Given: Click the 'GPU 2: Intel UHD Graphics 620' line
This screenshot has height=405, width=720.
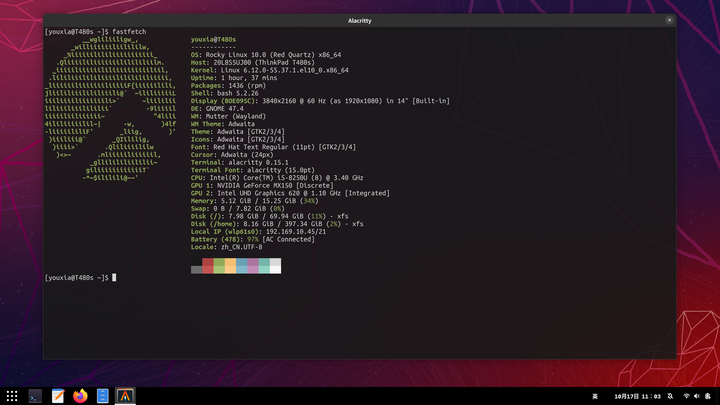Looking at the screenshot, I should [x=290, y=193].
